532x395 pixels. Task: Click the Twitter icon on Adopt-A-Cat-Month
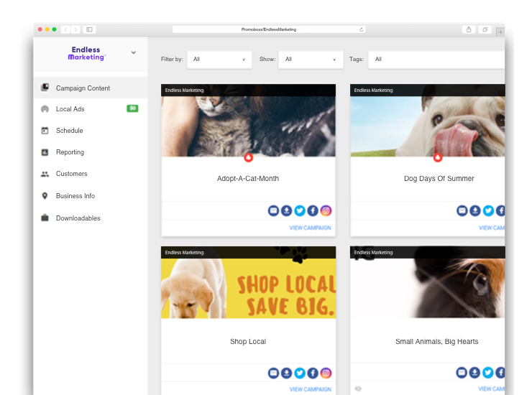click(x=300, y=210)
